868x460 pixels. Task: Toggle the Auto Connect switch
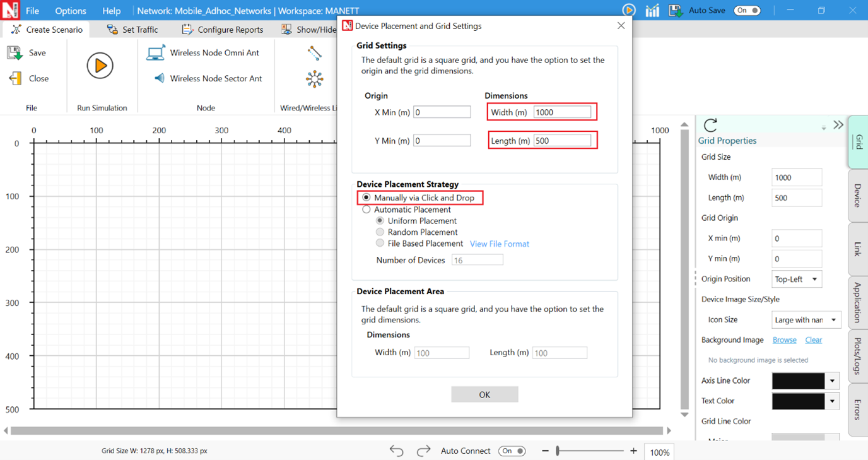(512, 451)
